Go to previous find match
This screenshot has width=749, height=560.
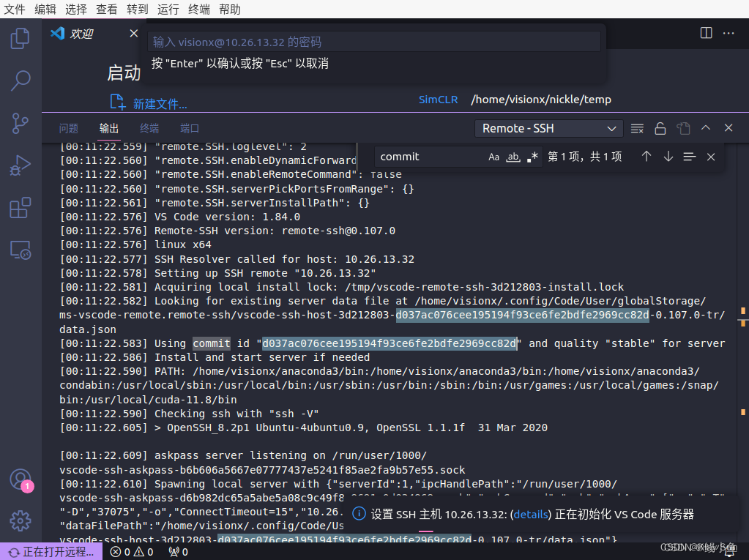(x=646, y=157)
